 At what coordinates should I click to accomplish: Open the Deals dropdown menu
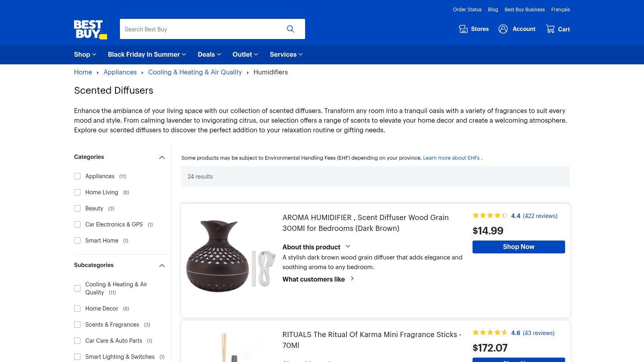209,54
